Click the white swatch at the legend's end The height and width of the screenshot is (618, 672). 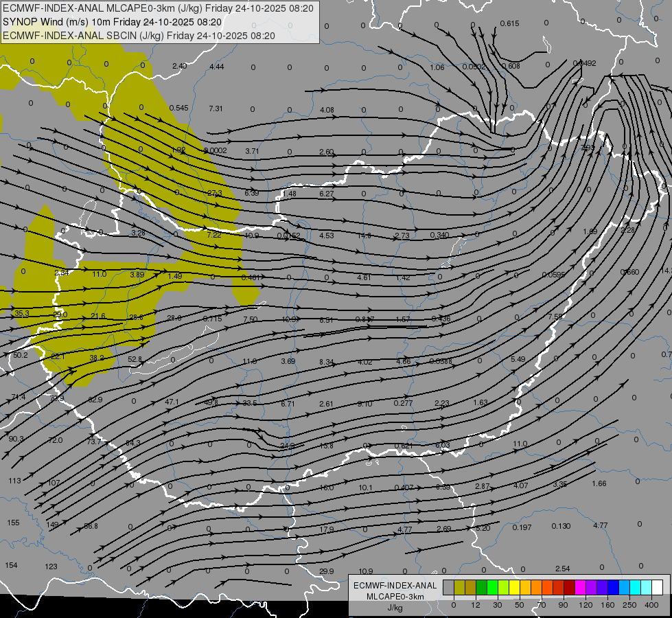(657, 588)
